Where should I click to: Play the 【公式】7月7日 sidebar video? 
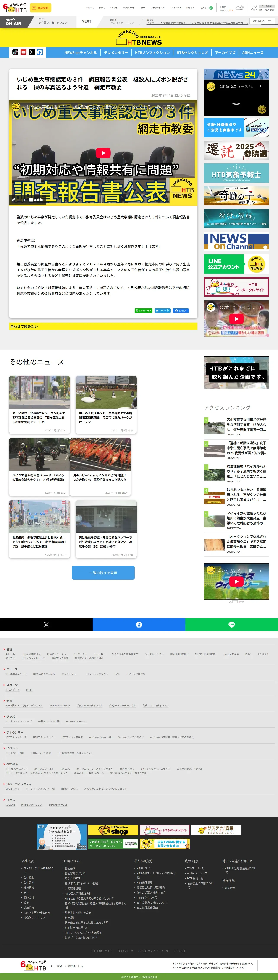(x=236, y=319)
